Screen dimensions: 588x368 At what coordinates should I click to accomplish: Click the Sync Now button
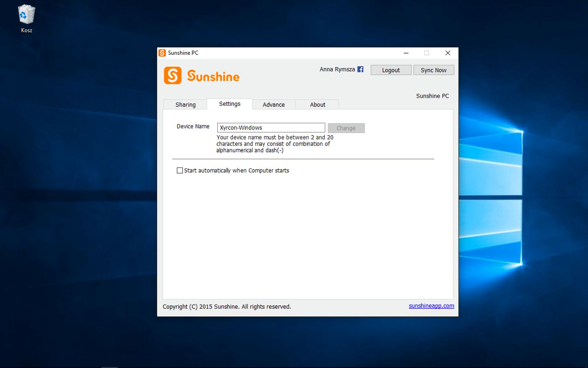point(433,70)
